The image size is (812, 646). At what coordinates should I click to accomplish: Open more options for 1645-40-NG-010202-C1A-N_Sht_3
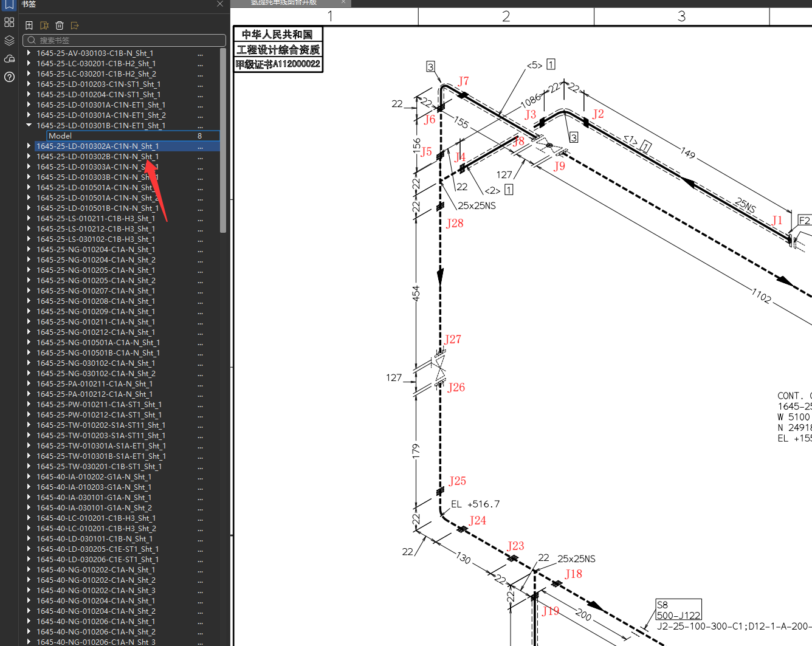pos(200,591)
